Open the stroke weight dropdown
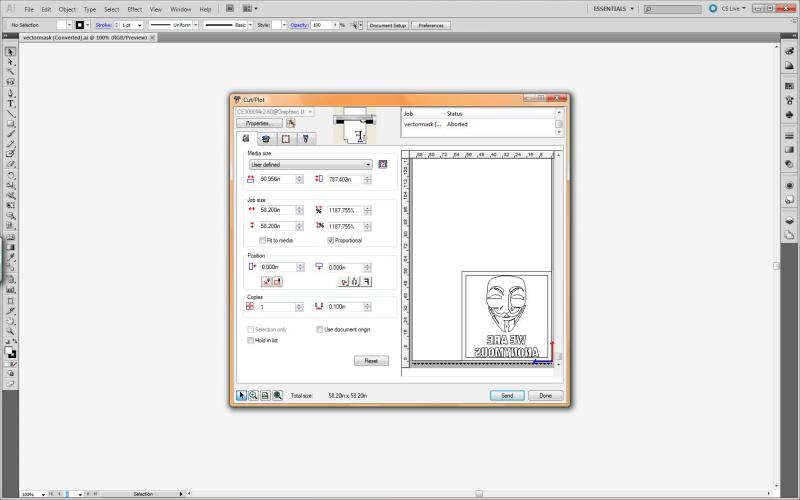800x500 pixels. click(140, 25)
